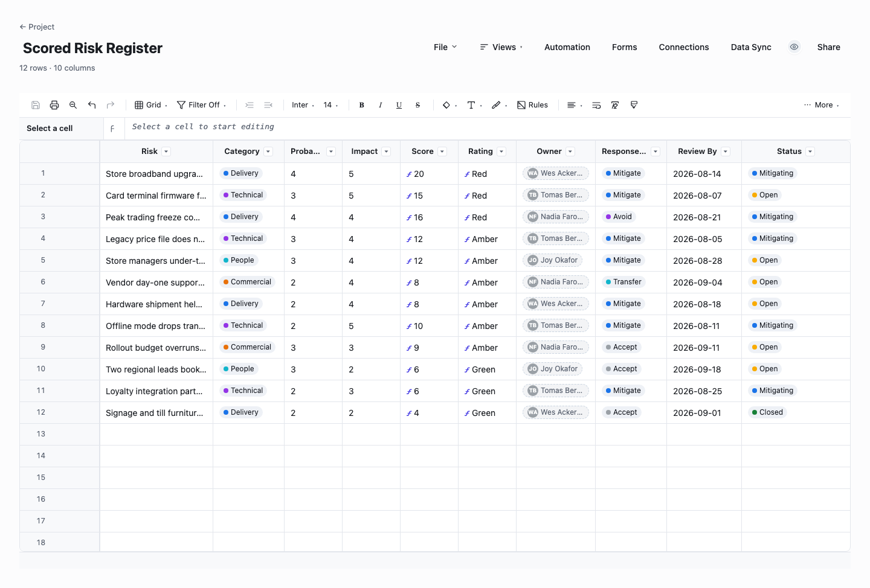Open the Risk column dropdown

click(x=166, y=152)
